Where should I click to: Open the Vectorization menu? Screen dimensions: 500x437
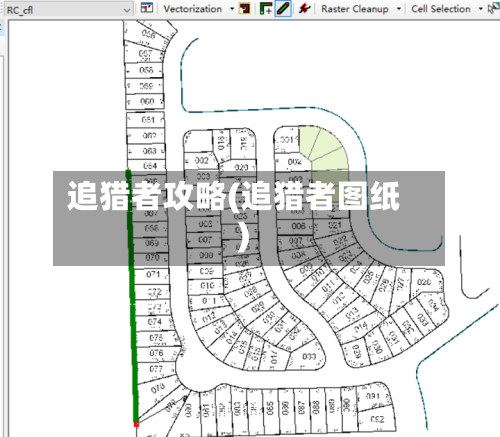(x=193, y=9)
